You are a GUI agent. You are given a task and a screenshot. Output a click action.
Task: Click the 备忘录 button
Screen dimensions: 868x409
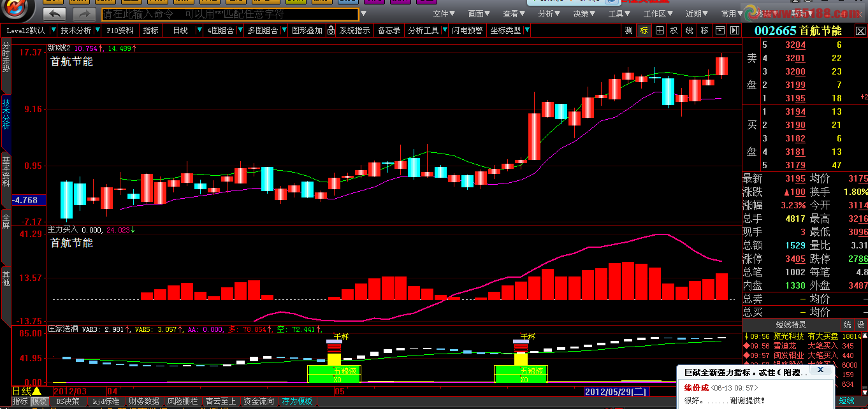[389, 30]
